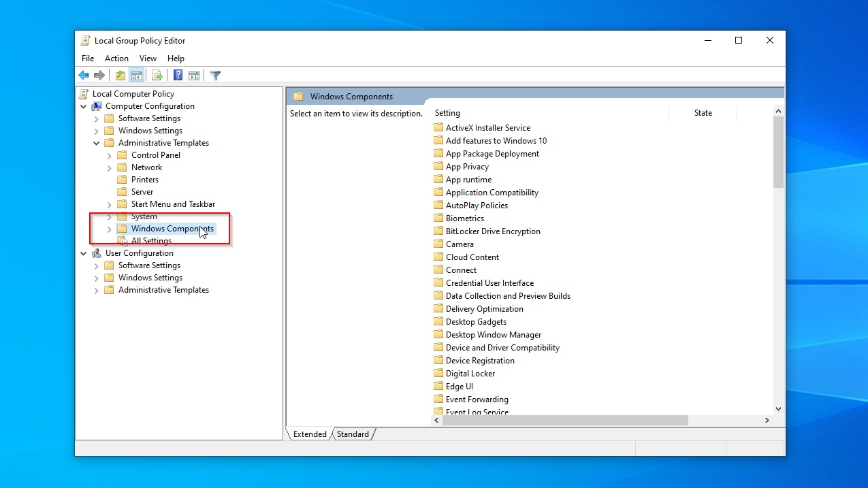Click the vertical scrollbar up arrow
Image resolution: width=868 pixels, height=488 pixels.
pos(779,111)
